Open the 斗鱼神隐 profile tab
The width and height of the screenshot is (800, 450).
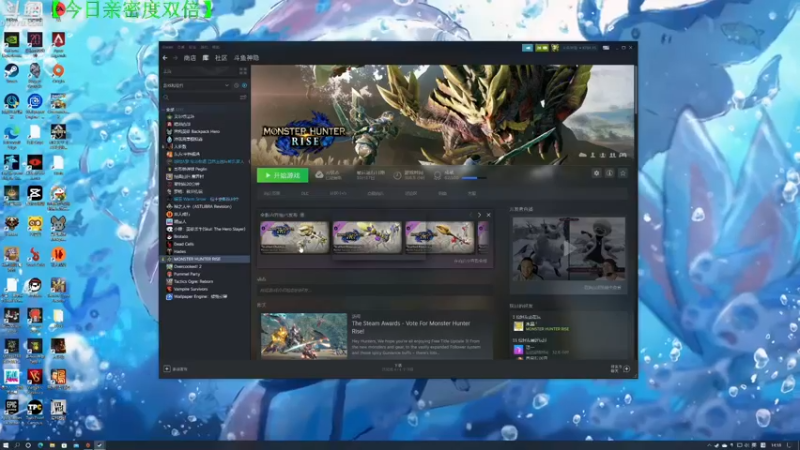coord(246,58)
